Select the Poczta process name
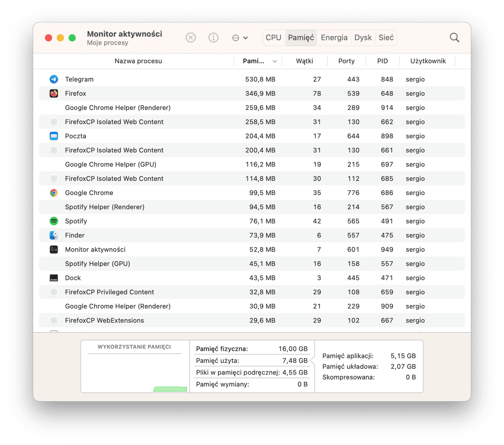The width and height of the screenshot is (504, 445). [x=75, y=136]
